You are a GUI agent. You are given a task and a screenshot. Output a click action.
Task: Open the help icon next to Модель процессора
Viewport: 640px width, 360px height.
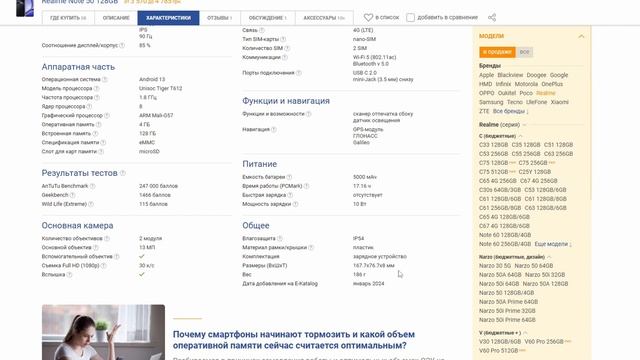(x=97, y=88)
